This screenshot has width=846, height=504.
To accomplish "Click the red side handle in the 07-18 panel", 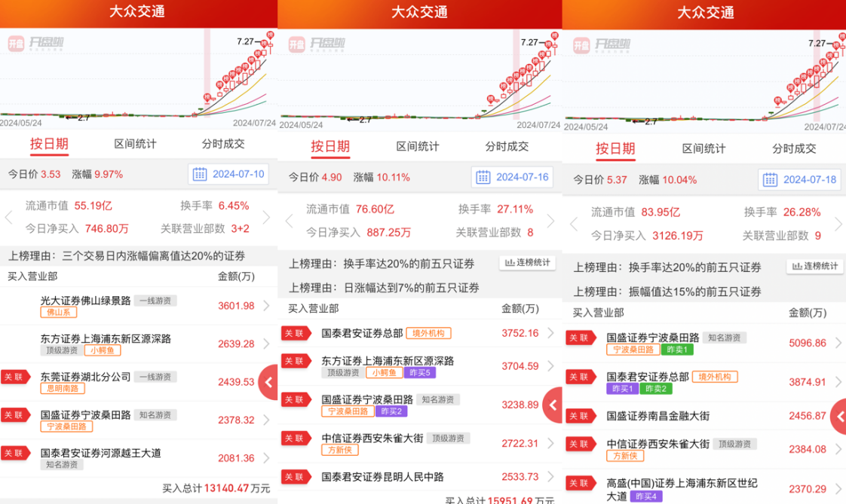I will 839,416.
